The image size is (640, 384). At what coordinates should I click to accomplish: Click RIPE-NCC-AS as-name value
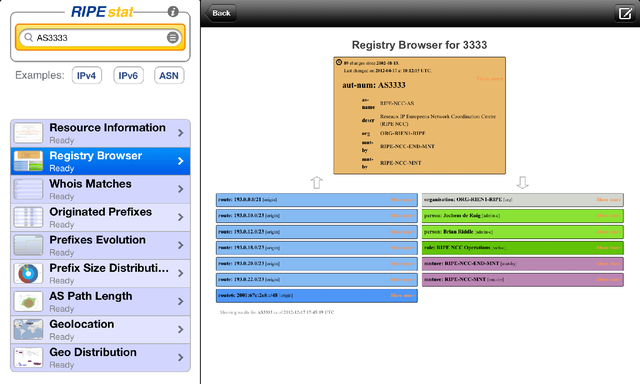[x=397, y=103]
